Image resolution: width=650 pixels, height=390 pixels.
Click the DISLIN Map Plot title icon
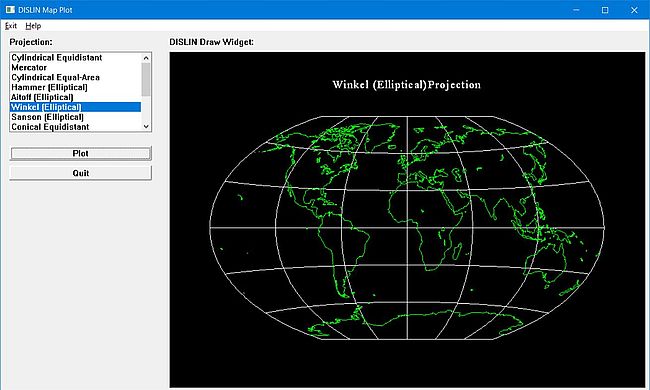point(10,10)
